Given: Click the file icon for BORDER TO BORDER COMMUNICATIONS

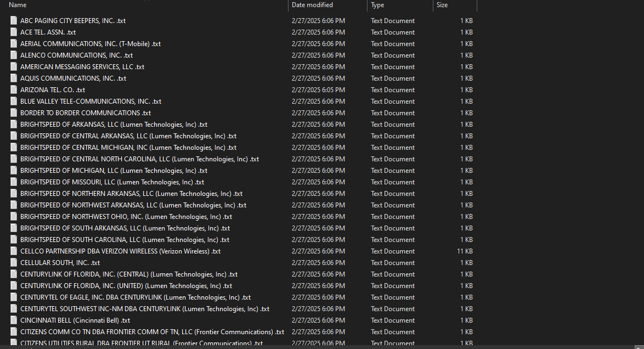Looking at the screenshot, I should tap(14, 112).
